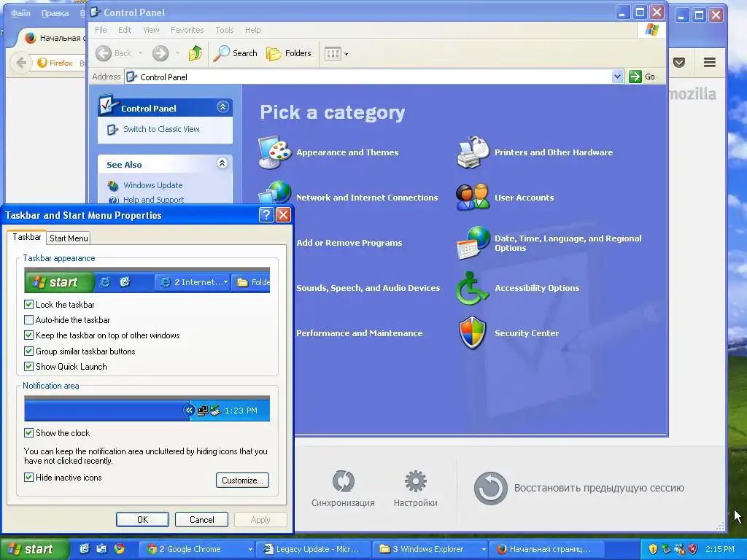
Task: Open Back button history dropdown arrow
Action: pos(140,53)
